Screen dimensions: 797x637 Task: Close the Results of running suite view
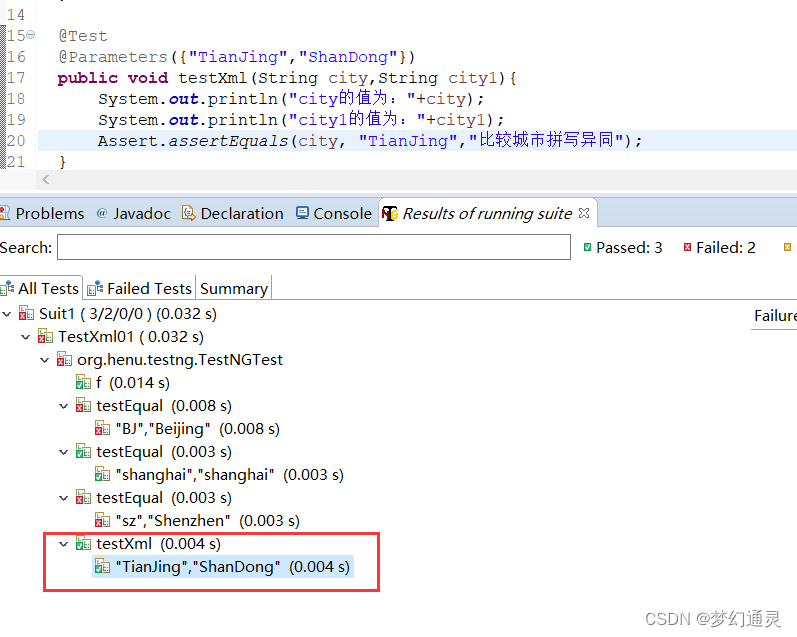pos(584,213)
